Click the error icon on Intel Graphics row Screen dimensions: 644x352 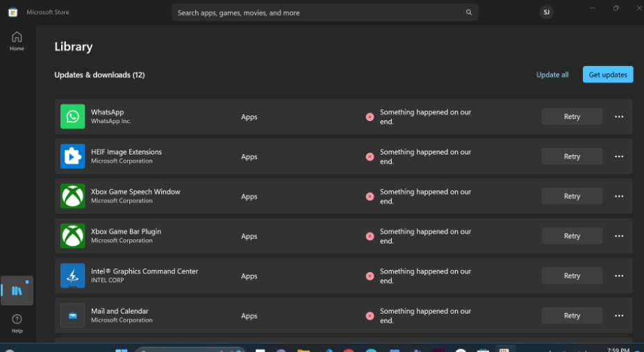370,276
